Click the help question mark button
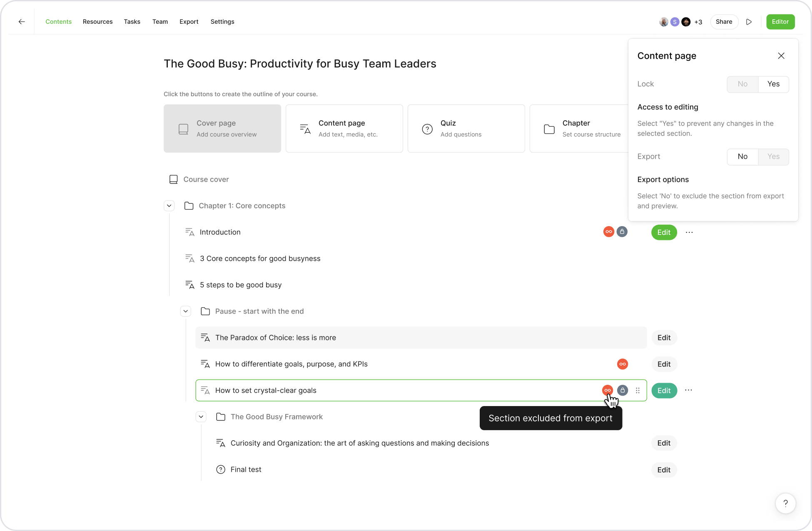Image resolution: width=812 pixels, height=531 pixels. (785, 503)
